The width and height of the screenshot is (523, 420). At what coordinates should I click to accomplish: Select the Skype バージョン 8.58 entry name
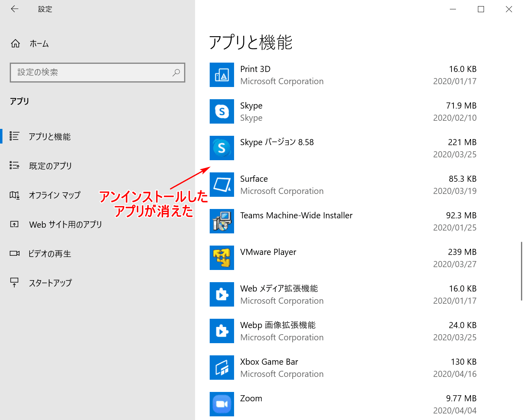pyautogui.click(x=277, y=142)
